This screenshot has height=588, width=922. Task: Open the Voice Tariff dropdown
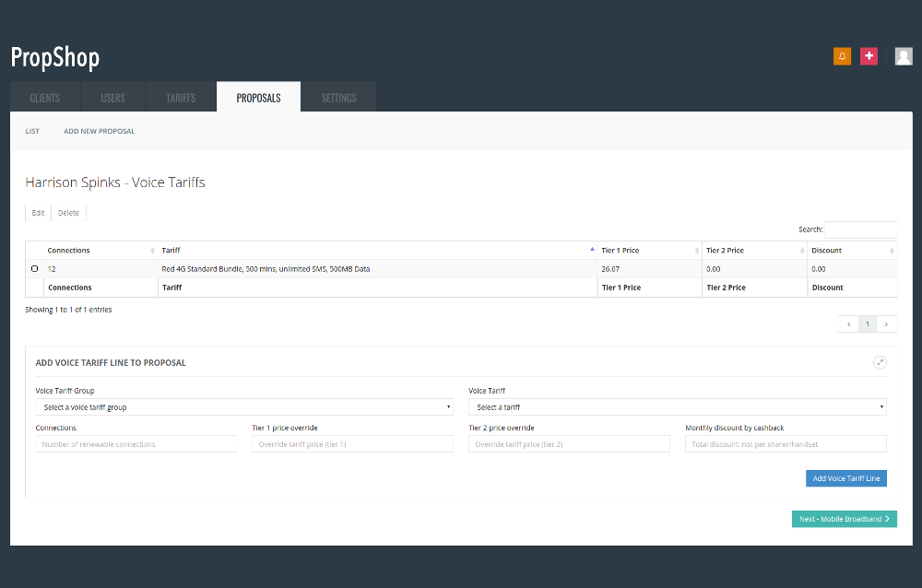677,406
